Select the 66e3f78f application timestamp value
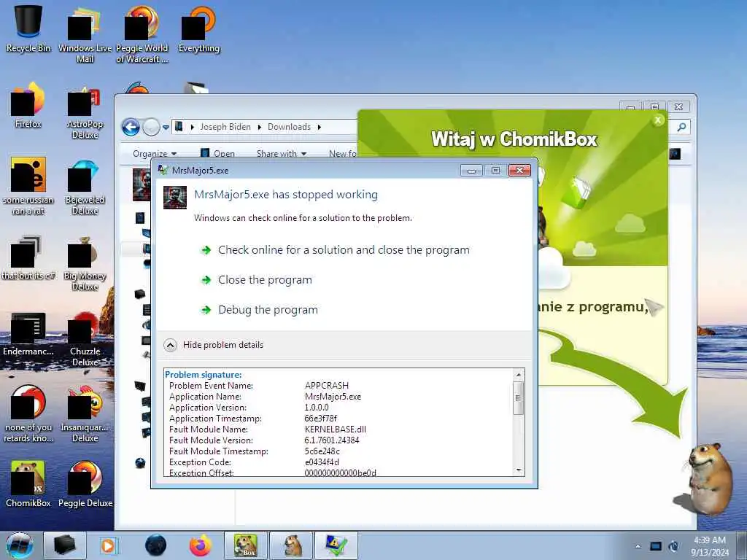 [x=321, y=418]
